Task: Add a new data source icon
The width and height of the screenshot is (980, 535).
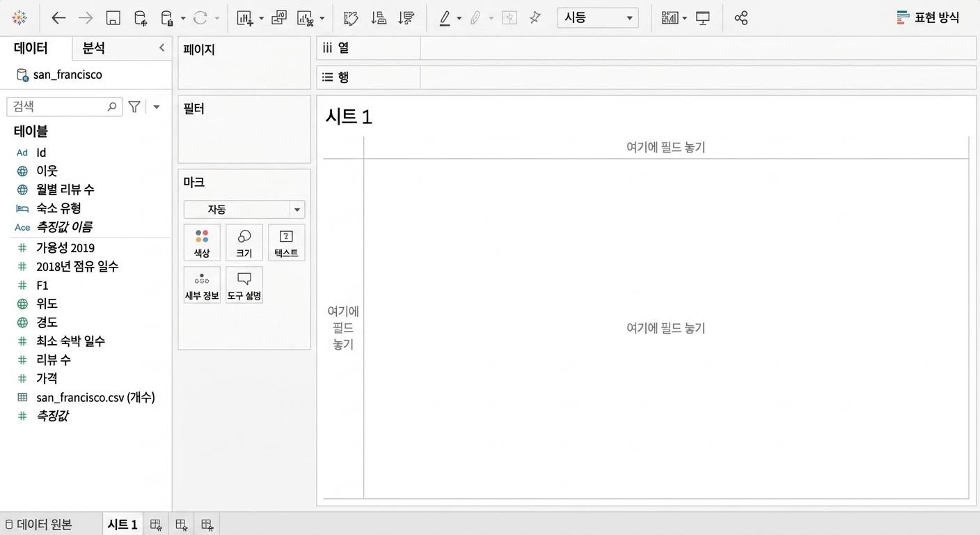Action: tap(141, 19)
